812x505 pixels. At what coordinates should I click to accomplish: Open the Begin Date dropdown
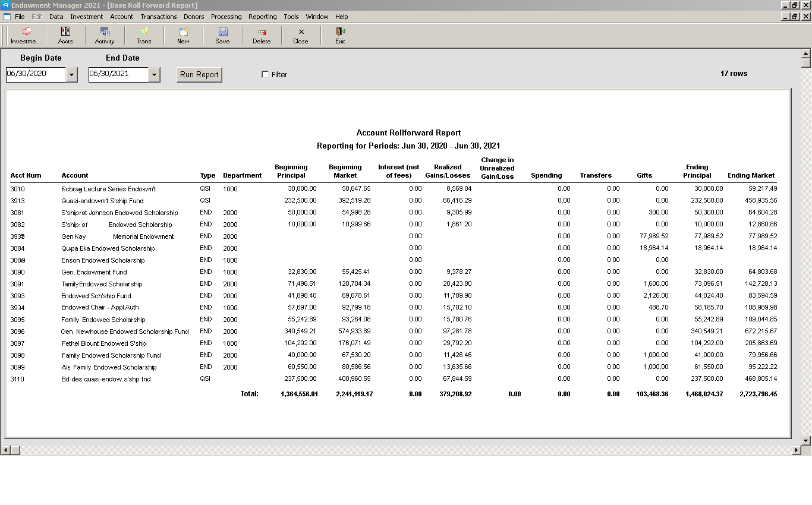(x=72, y=74)
